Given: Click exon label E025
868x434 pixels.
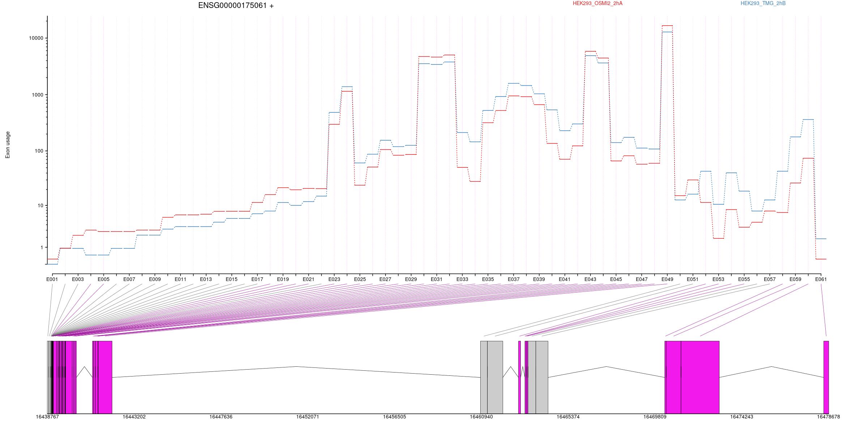Looking at the screenshot, I should (x=360, y=279).
